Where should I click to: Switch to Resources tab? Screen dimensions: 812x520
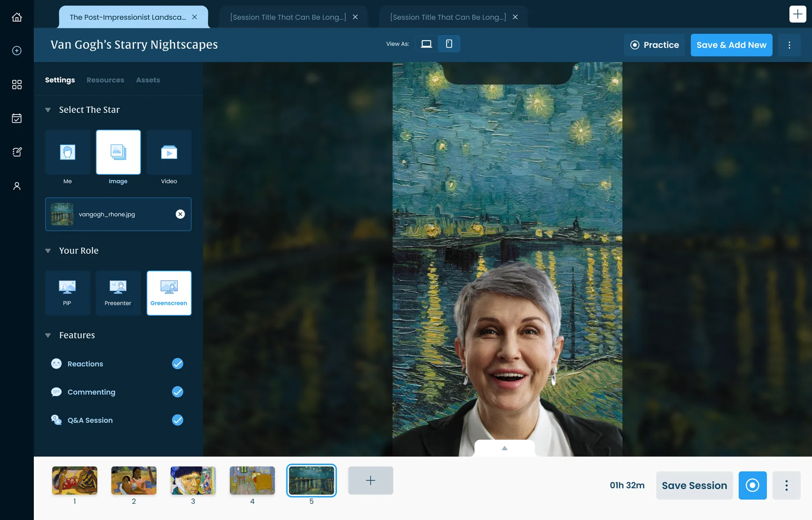[x=105, y=80]
